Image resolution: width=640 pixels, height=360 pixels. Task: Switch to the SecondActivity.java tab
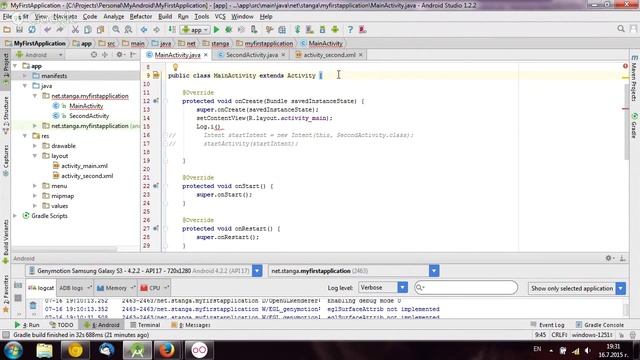coord(251,55)
